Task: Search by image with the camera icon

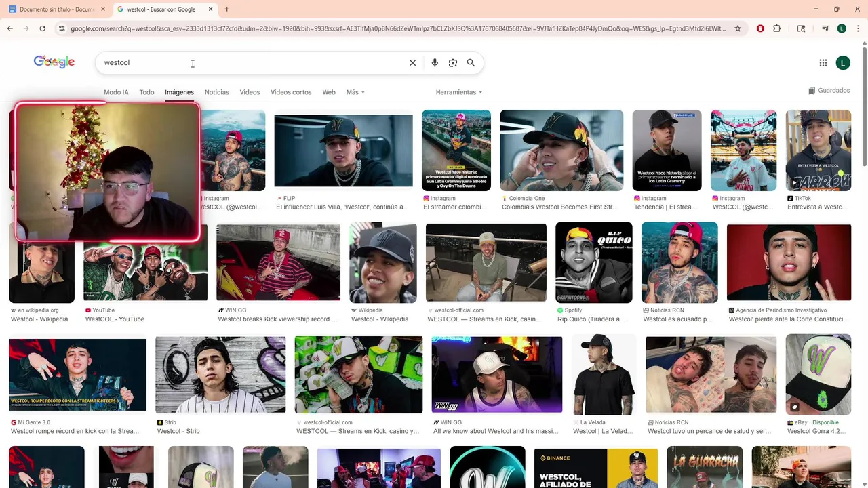Action: click(453, 62)
